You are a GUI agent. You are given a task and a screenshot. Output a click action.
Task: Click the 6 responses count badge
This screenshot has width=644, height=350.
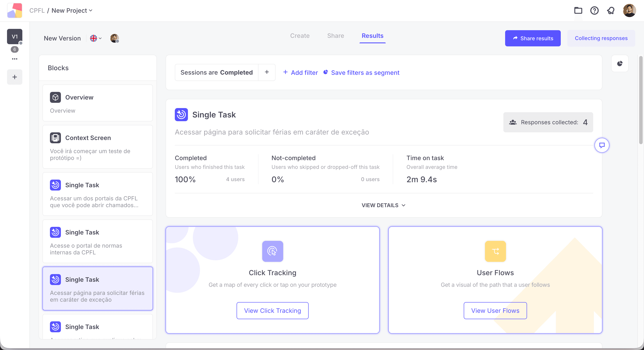click(x=14, y=49)
